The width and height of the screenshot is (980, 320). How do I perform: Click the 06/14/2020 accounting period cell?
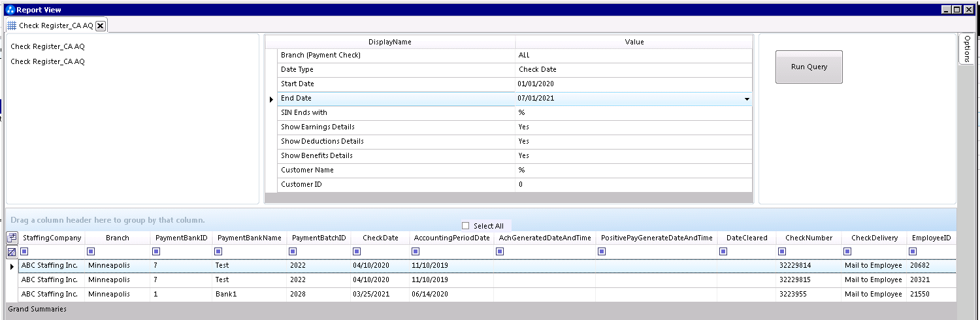pyautogui.click(x=451, y=295)
